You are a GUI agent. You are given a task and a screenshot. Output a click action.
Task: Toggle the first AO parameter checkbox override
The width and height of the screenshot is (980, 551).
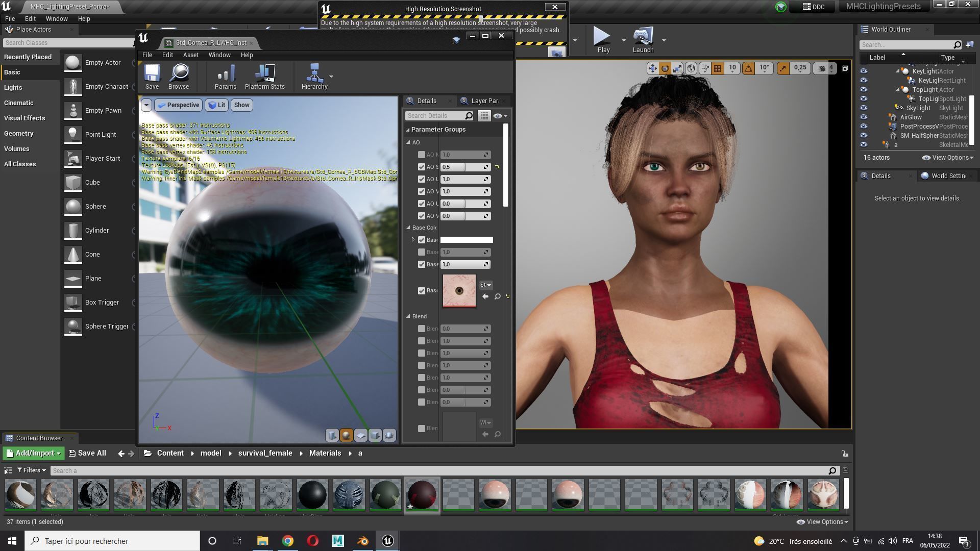(421, 155)
